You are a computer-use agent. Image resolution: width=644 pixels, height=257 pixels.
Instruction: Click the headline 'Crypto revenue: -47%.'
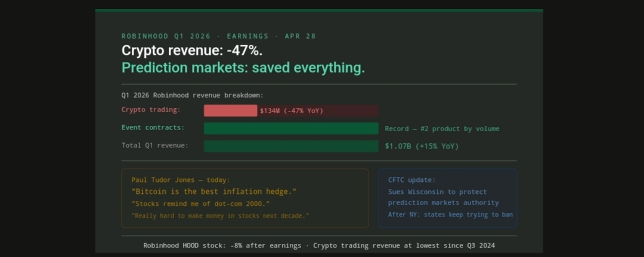click(x=192, y=51)
